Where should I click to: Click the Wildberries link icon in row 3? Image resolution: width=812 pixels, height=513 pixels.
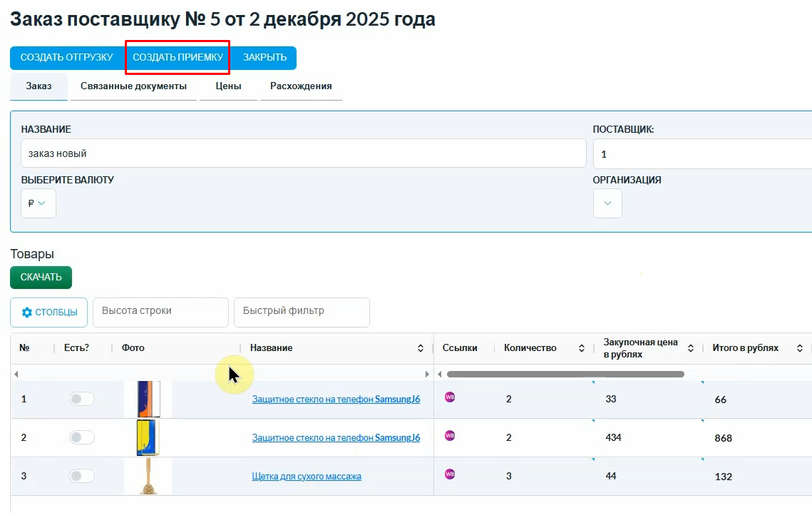point(450,474)
